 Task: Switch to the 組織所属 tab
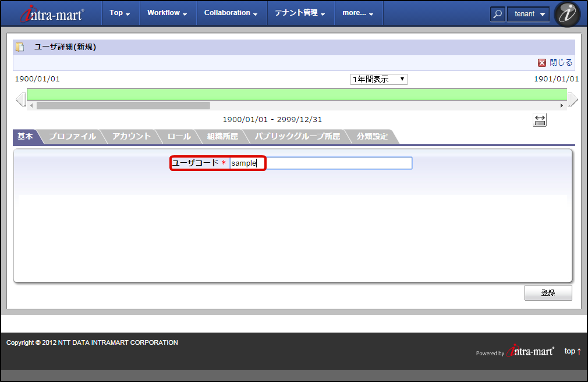point(223,136)
